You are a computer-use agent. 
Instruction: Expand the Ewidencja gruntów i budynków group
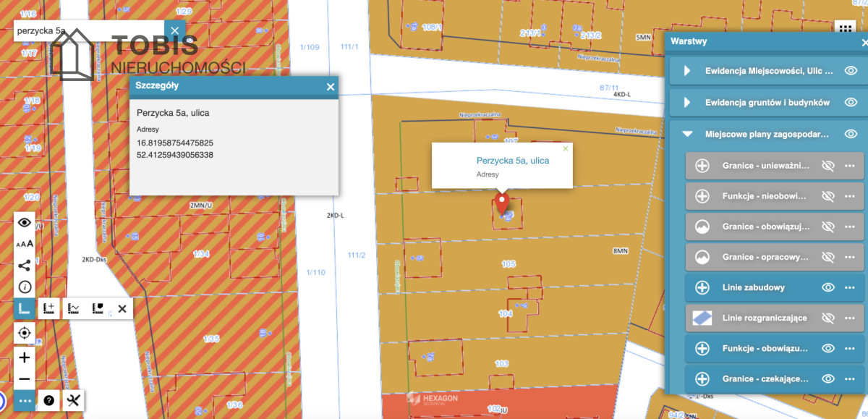(x=688, y=102)
